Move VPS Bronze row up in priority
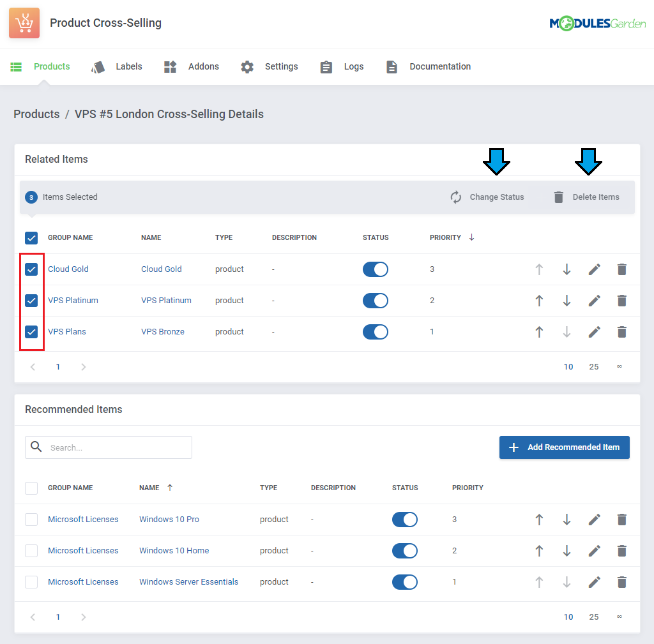Screen dimensions: 654x644 (x=539, y=332)
